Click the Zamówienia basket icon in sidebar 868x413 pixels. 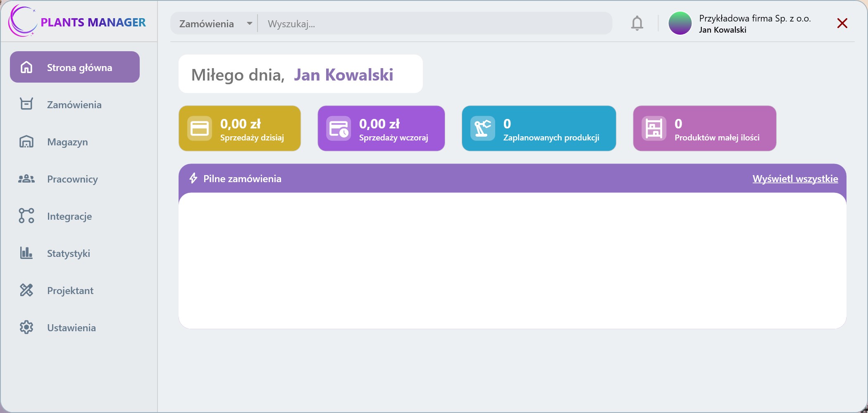tap(26, 104)
